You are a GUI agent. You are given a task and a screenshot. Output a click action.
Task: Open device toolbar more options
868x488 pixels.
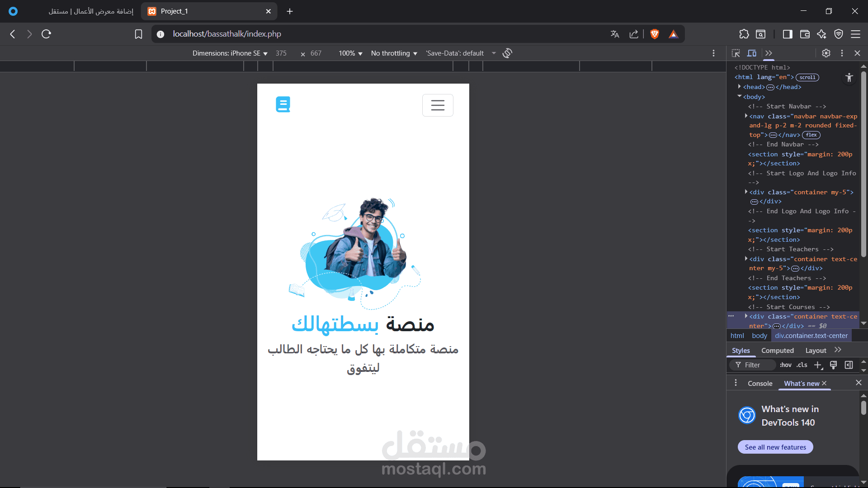tap(714, 53)
